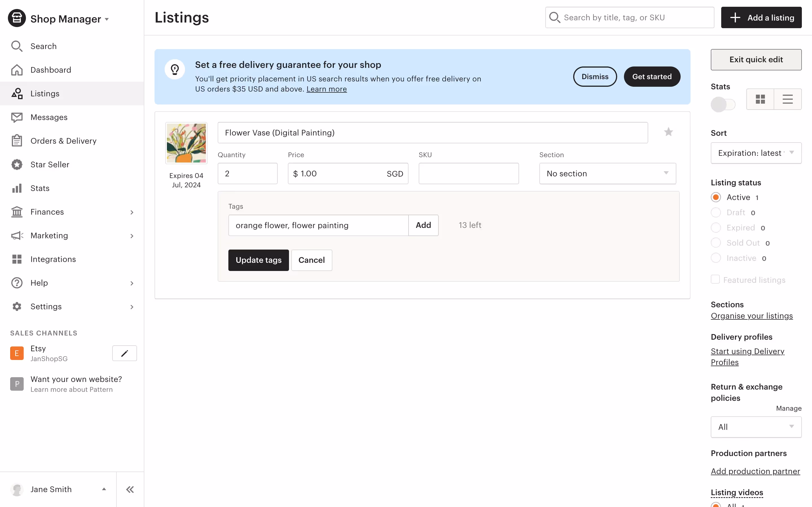Screen dimensions: 812x507
Task: Dismiss the free delivery banner
Action: pos(595,77)
